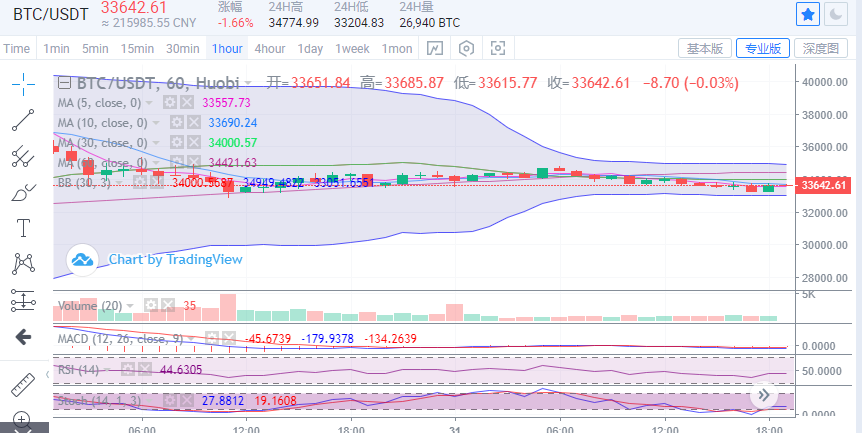The width and height of the screenshot is (862, 433).
Task: Switch to 1mon interval tab
Action: [397, 48]
